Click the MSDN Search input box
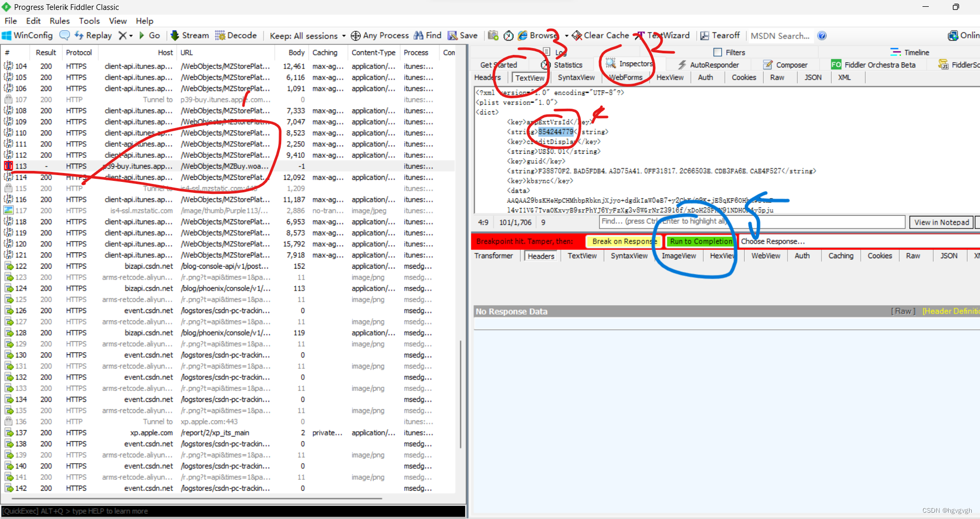The width and height of the screenshot is (980, 519). (x=780, y=36)
